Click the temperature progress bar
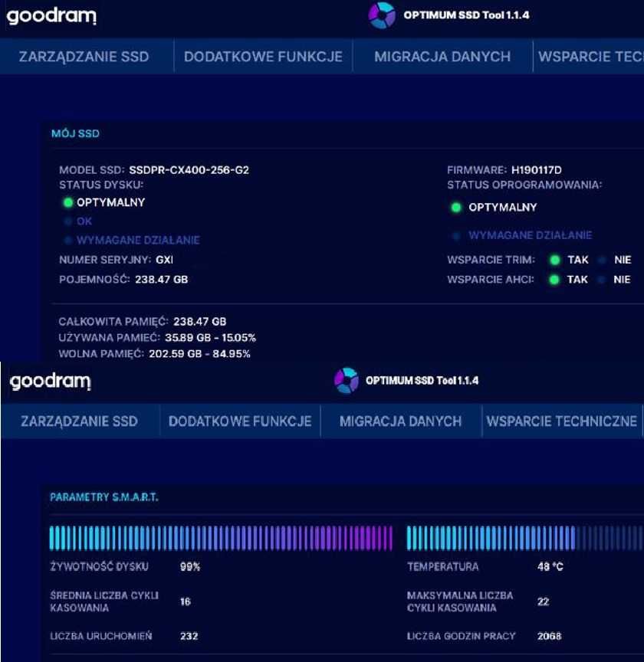Image resolution: width=644 pixels, height=662 pixels. (x=525, y=539)
